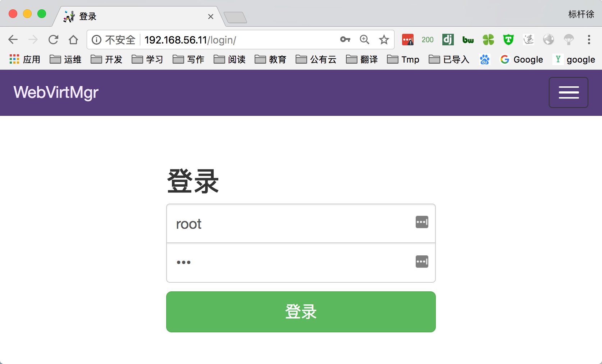Open the 学习 bookmarks folder
This screenshot has width=602, height=364.
tap(147, 59)
